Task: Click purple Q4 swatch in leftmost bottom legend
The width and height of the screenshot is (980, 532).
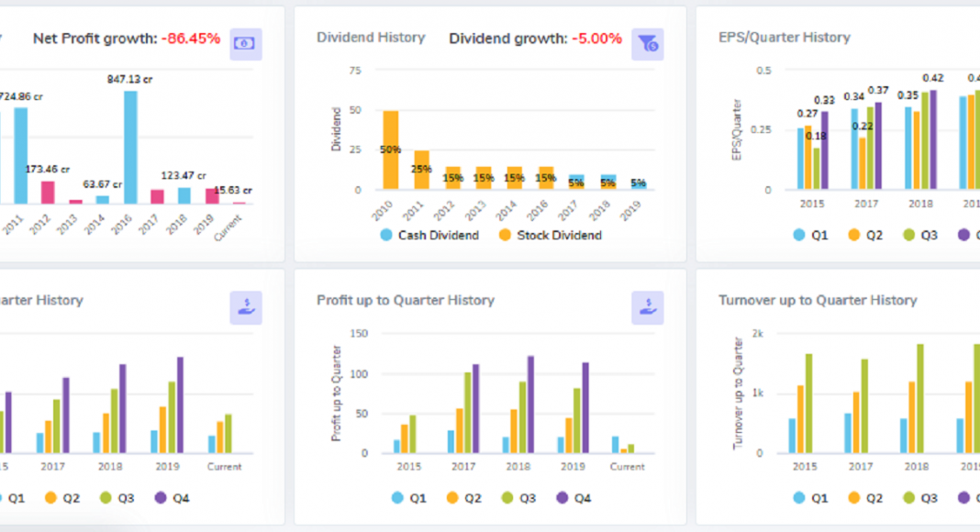Action: [x=161, y=498]
